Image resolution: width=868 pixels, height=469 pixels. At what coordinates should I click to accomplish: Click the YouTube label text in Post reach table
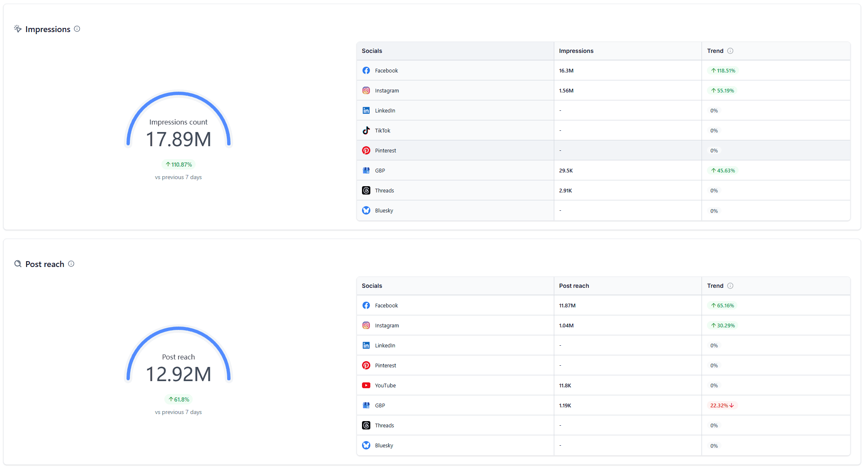[385, 385]
